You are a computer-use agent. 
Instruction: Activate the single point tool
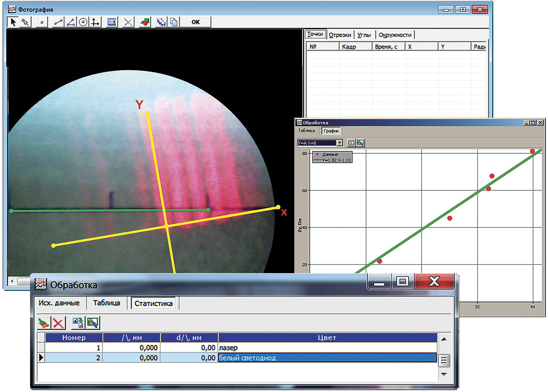pos(42,22)
